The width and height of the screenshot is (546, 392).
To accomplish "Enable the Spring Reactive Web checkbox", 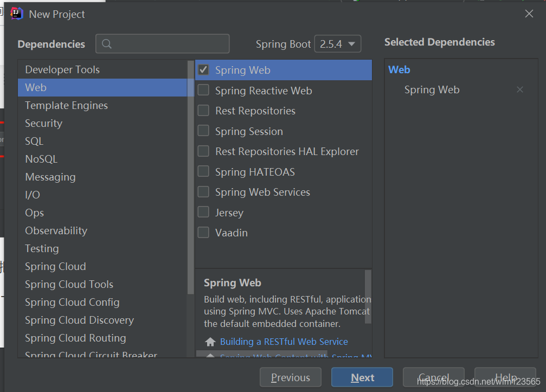I will (x=203, y=90).
